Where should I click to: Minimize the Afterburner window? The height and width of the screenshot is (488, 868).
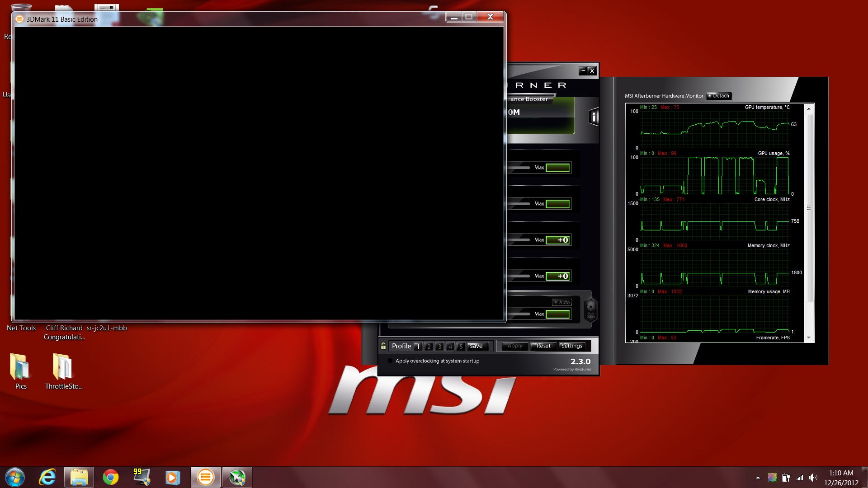click(583, 70)
